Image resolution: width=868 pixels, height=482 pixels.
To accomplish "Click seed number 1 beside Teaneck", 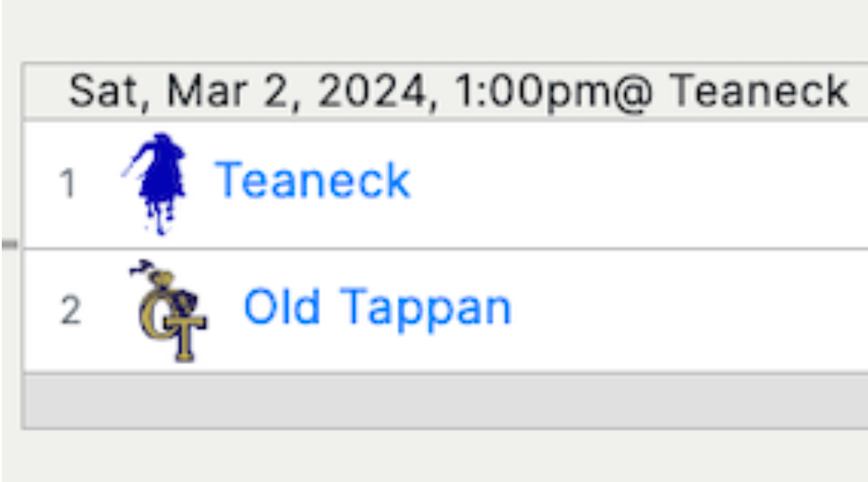I will [x=68, y=185].
